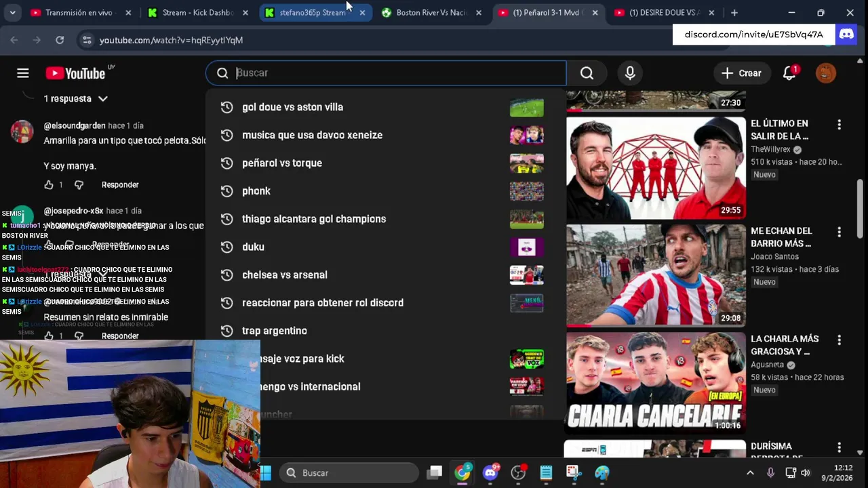Switch to Stream - Kick Dashboard tab
Screen dimensions: 868x488
[198, 13]
